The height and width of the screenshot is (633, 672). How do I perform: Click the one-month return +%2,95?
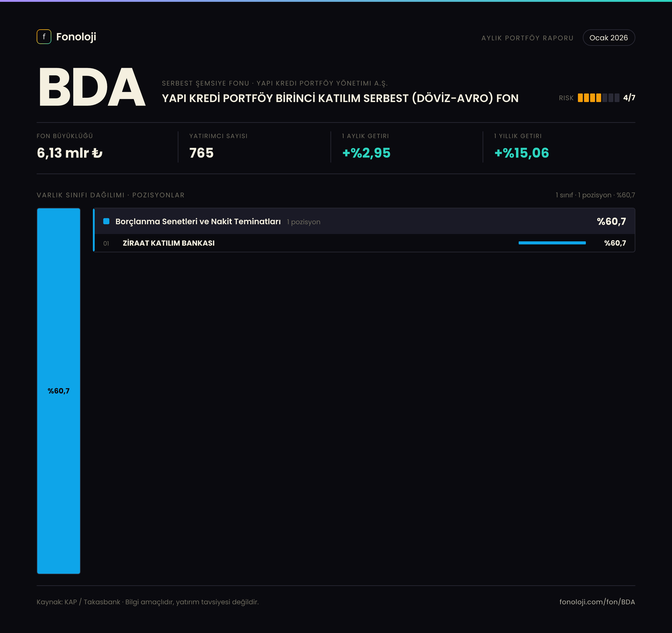tap(366, 153)
